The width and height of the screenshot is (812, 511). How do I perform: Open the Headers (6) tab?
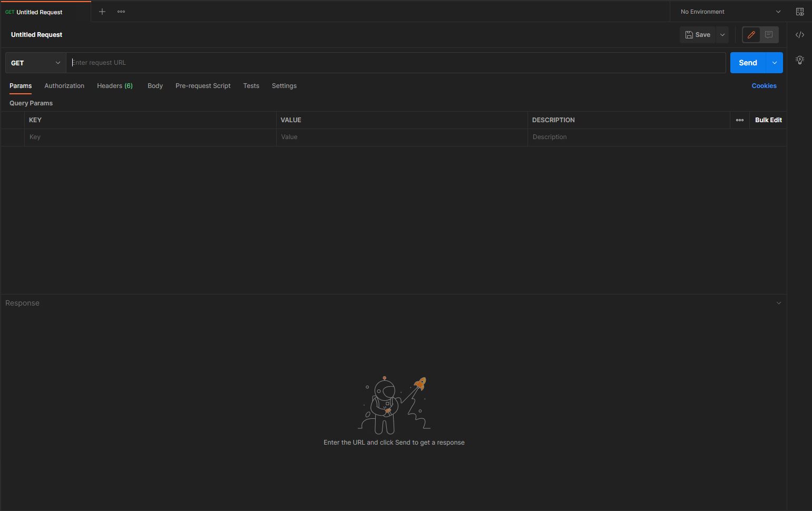pyautogui.click(x=115, y=86)
